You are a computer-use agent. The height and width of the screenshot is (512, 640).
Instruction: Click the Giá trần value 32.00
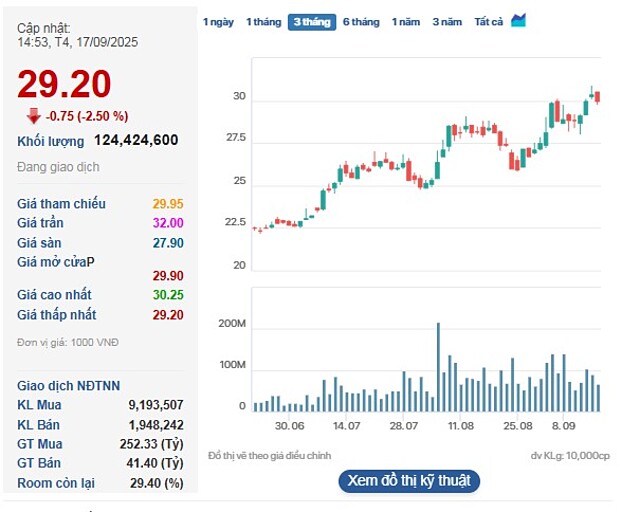(x=167, y=223)
